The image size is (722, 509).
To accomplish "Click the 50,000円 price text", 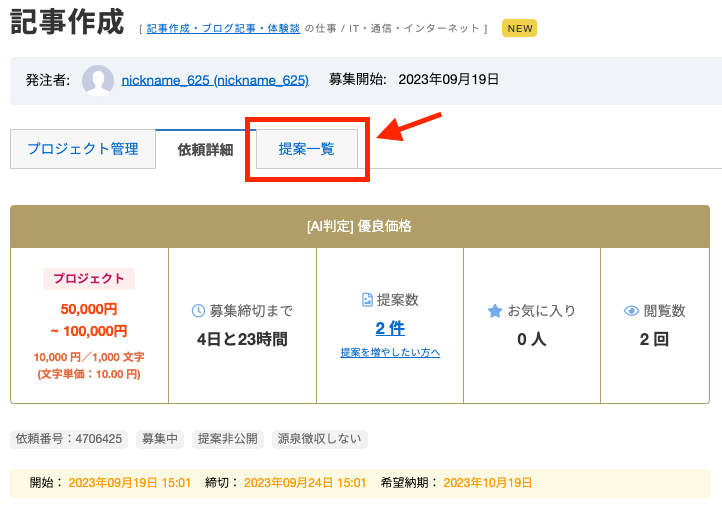I will coord(89,309).
